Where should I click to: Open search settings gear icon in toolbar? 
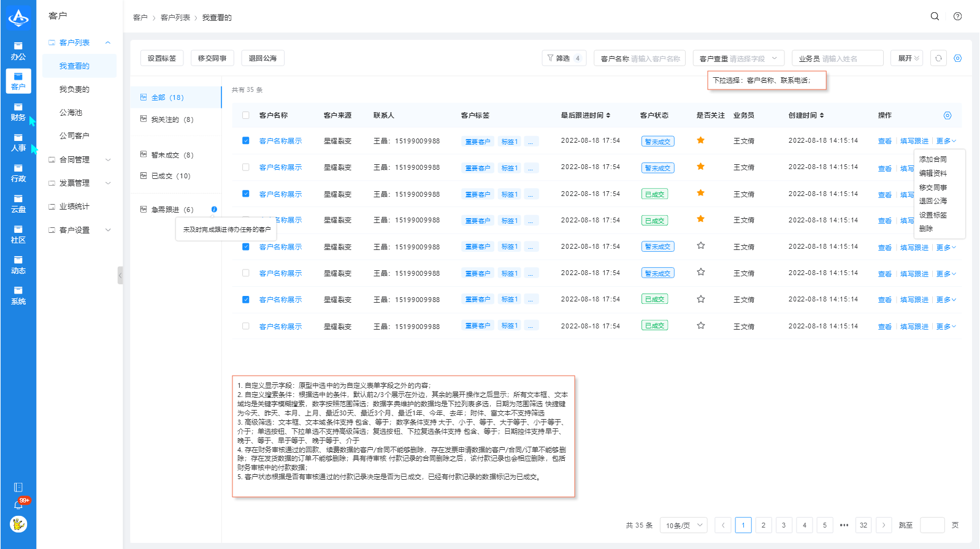(x=957, y=58)
